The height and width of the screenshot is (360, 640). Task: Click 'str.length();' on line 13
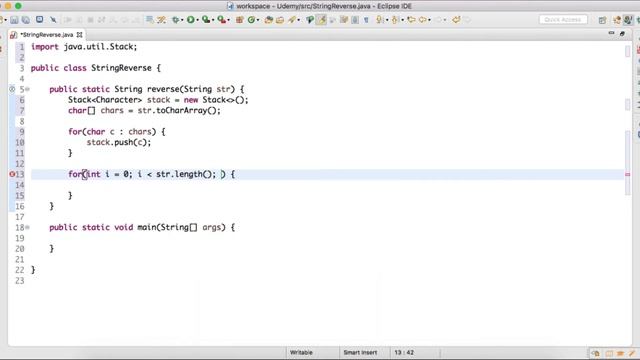186,174
